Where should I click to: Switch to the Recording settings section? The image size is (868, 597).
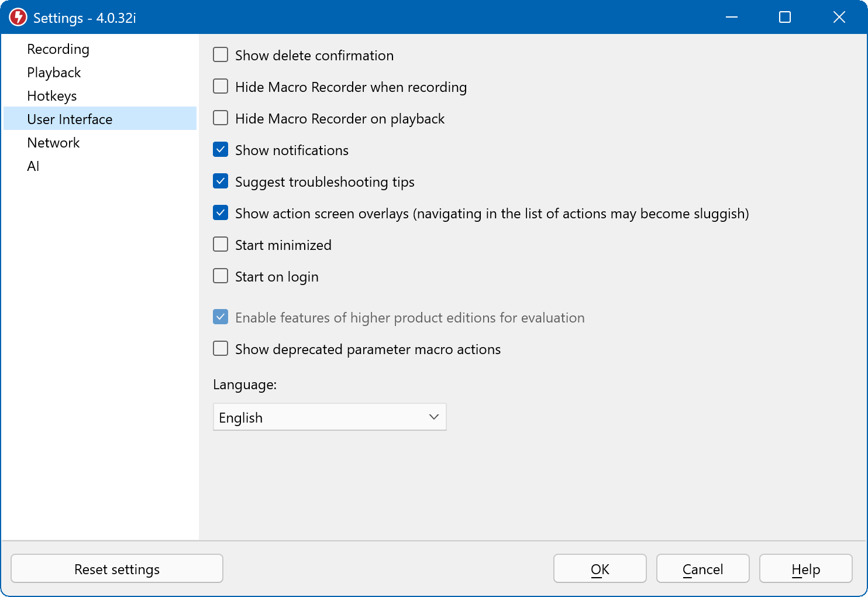pos(58,49)
